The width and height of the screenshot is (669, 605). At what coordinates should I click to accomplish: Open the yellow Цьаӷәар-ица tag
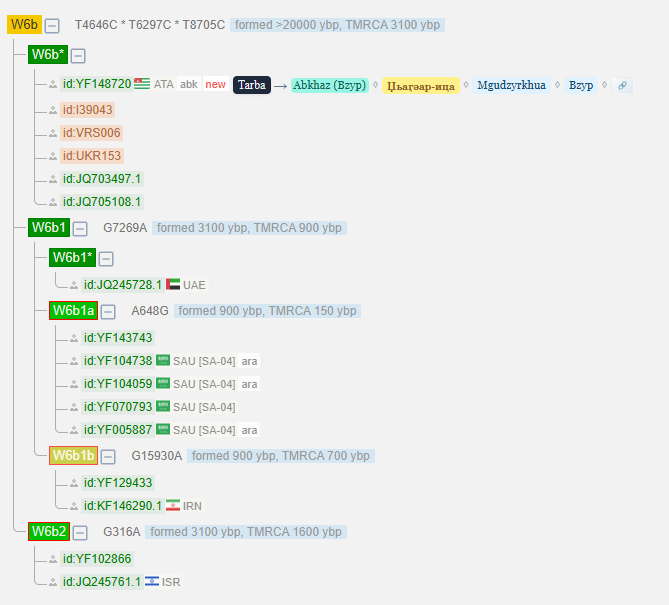coord(421,86)
